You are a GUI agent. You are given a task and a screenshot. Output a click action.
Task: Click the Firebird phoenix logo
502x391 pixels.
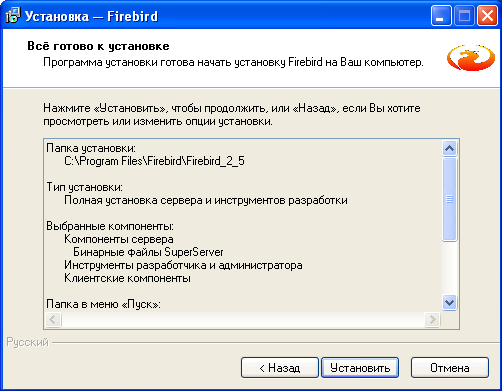(471, 57)
